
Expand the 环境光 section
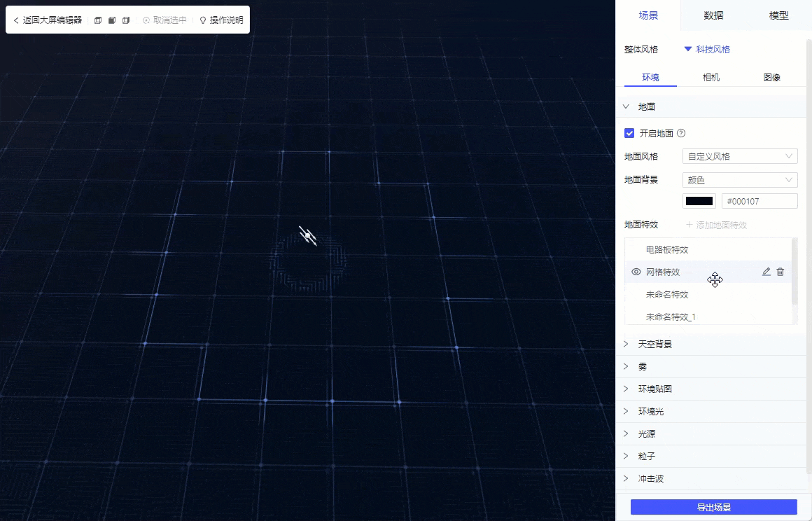point(711,412)
